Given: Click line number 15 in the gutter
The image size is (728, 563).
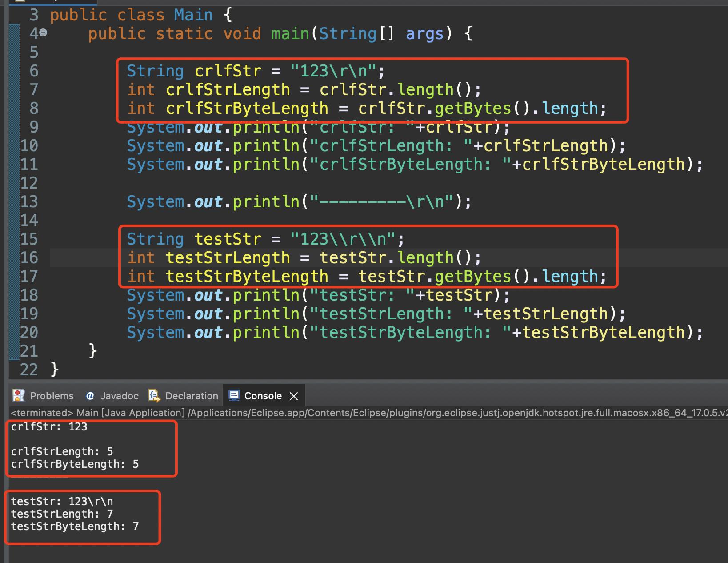Looking at the screenshot, I should (x=28, y=239).
